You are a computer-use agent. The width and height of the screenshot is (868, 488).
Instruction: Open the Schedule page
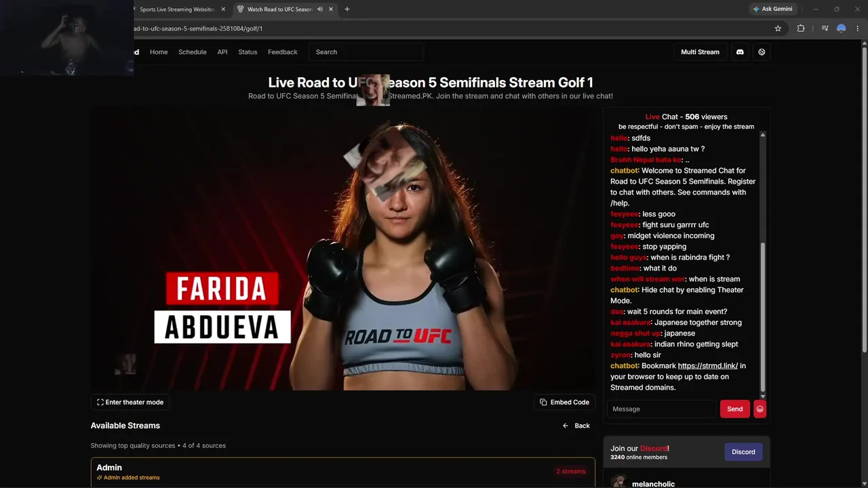point(193,52)
